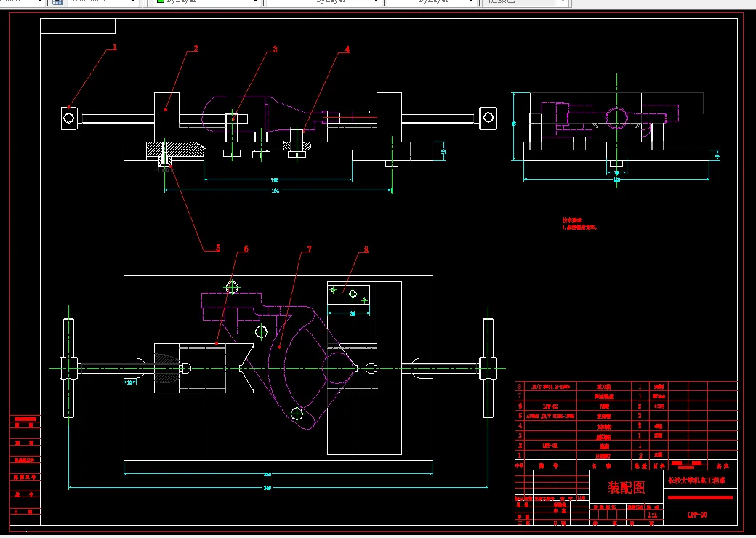Click balloon callout number 1

click(115, 47)
